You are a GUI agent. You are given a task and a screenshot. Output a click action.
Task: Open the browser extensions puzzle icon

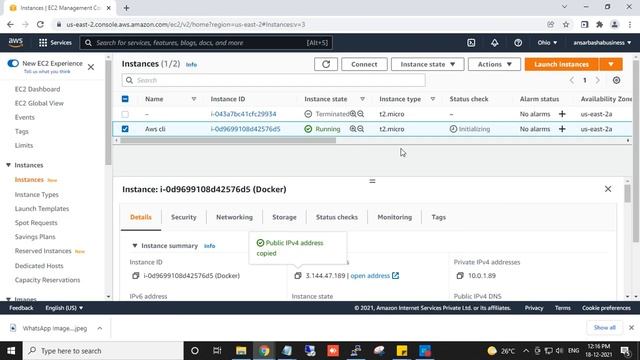pos(599,24)
